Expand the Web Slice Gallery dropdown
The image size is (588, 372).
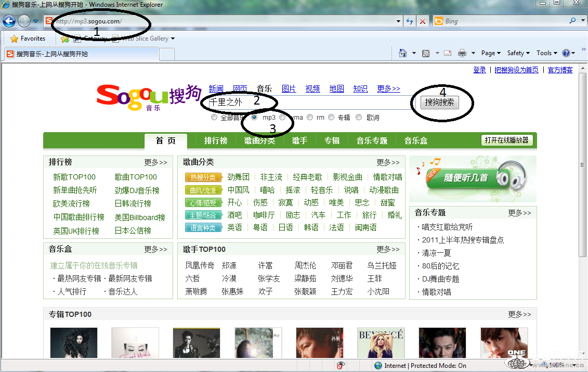pos(173,39)
